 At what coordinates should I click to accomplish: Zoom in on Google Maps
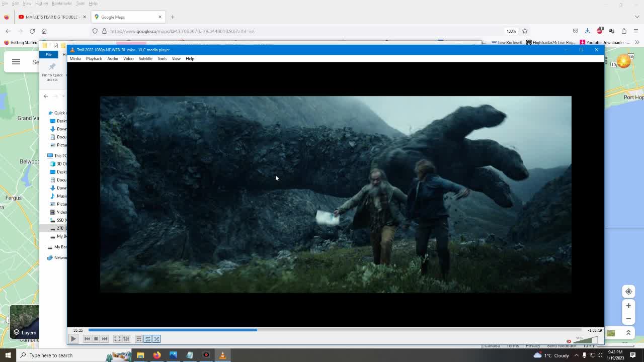[x=628, y=305]
